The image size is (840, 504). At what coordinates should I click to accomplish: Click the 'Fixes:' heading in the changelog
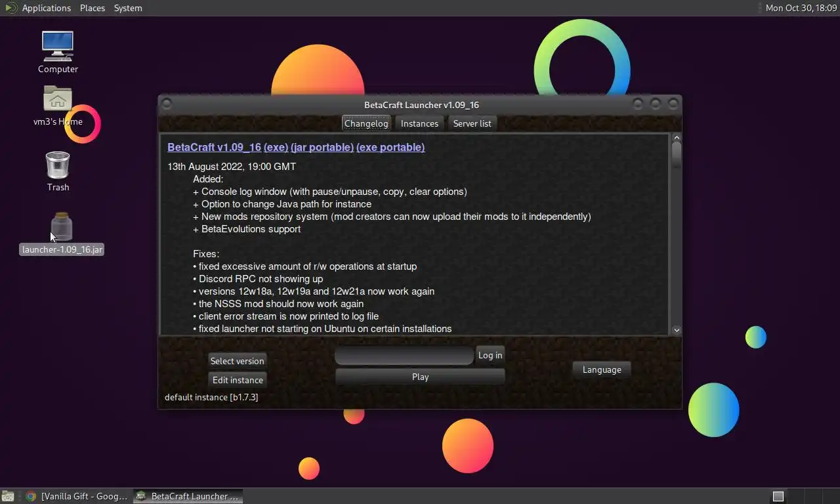(206, 254)
